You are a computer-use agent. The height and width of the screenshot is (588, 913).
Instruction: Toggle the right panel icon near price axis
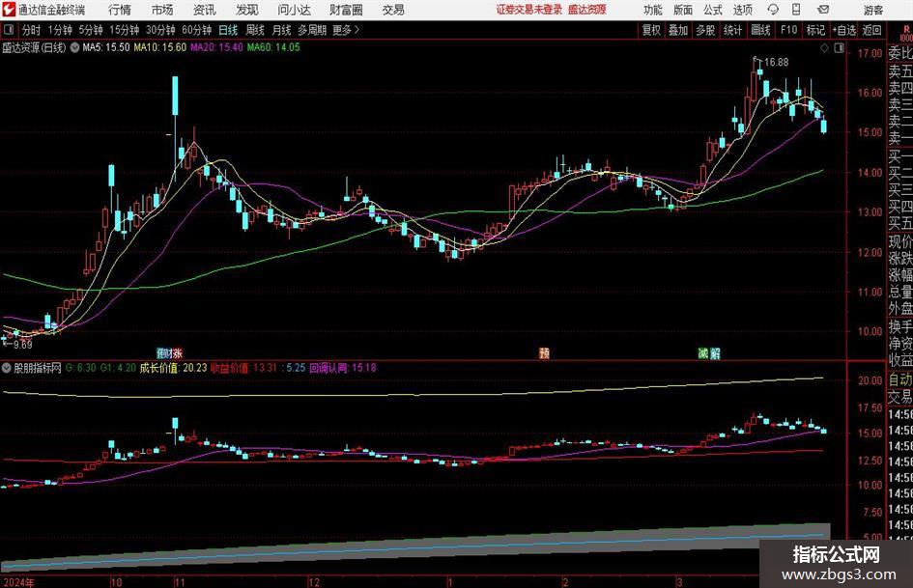(x=839, y=48)
